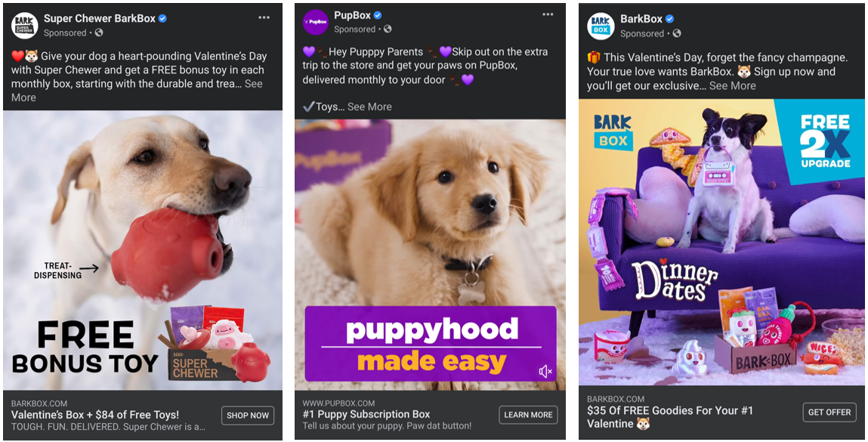Viewport: 868px width, 442px height.
Task: Click verified badge beside Super Chewer BarkBox
Action: tap(162, 18)
